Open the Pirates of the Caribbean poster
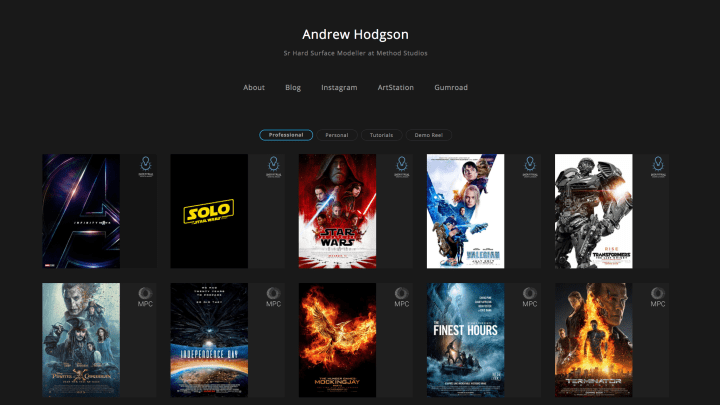 pos(81,340)
